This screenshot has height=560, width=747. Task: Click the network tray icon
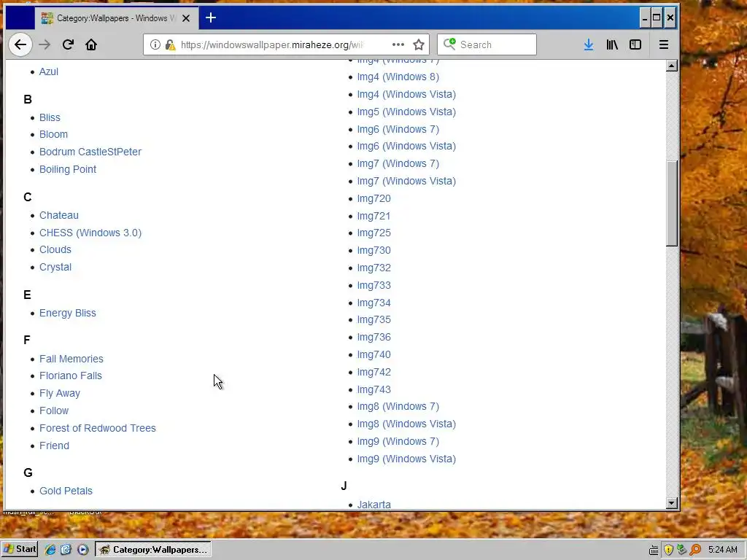coord(682,550)
